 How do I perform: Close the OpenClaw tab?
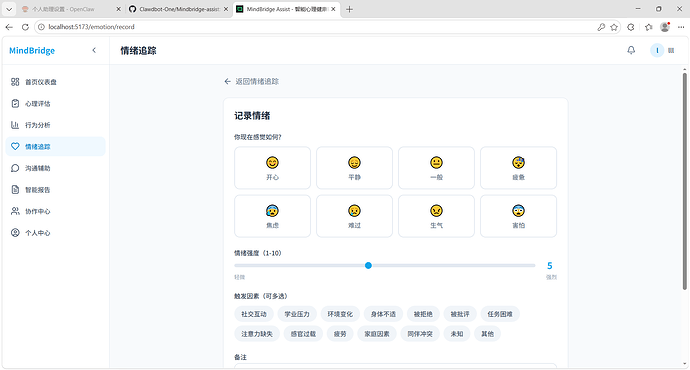[118, 9]
